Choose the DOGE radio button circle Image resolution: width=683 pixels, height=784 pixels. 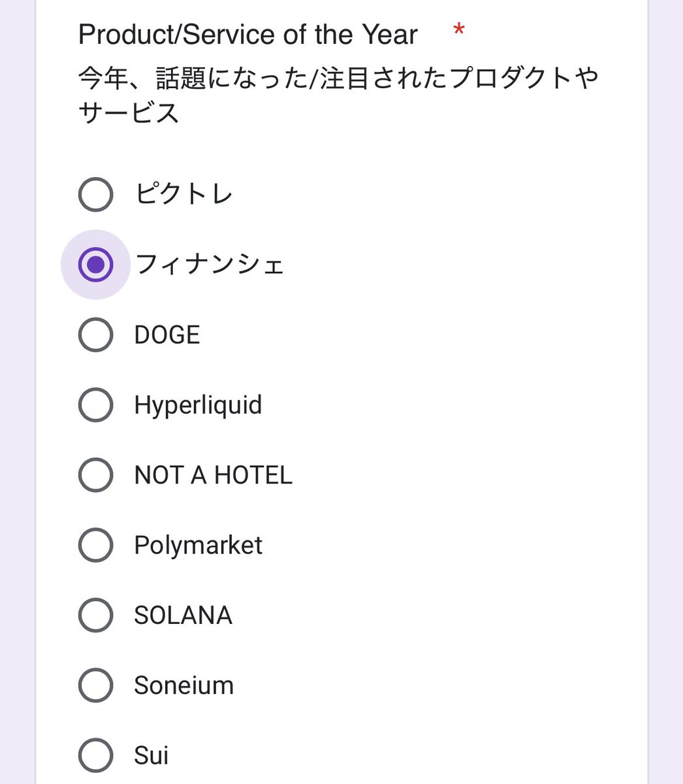tap(95, 335)
